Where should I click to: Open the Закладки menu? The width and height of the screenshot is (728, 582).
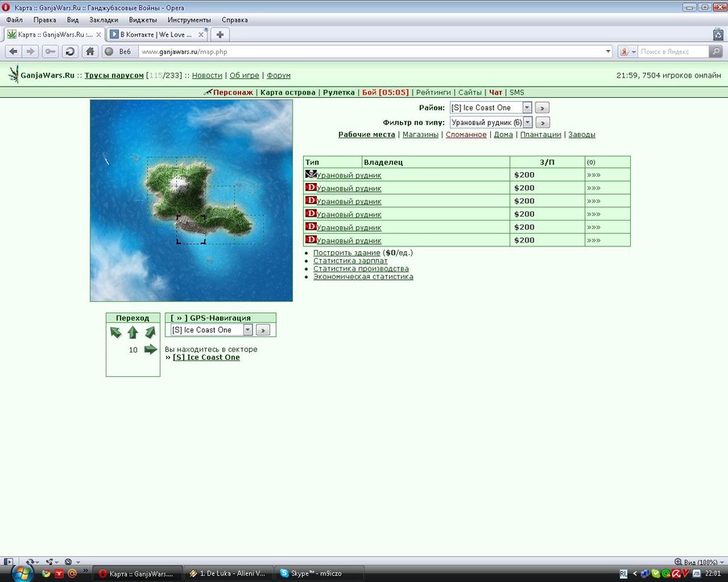(x=103, y=20)
